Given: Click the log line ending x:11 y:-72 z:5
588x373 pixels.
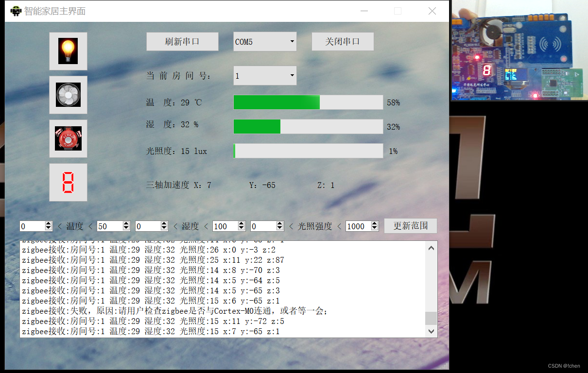Looking at the screenshot, I should pyautogui.click(x=153, y=321).
